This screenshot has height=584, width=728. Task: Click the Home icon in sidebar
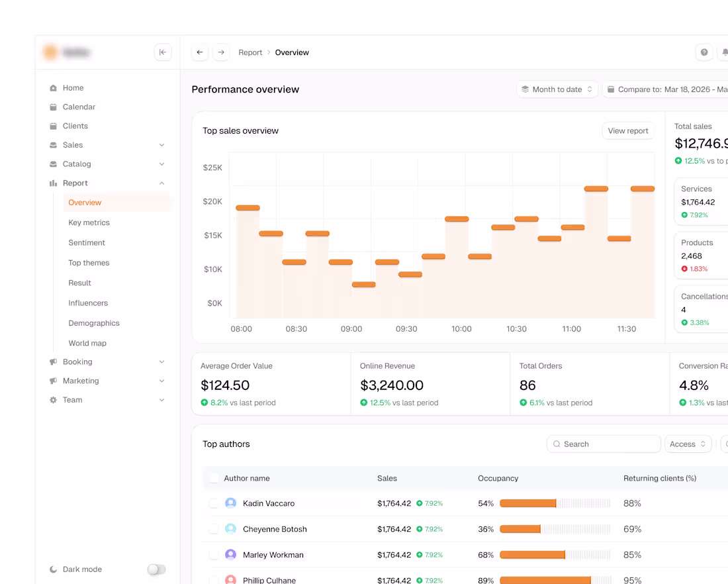(54, 88)
